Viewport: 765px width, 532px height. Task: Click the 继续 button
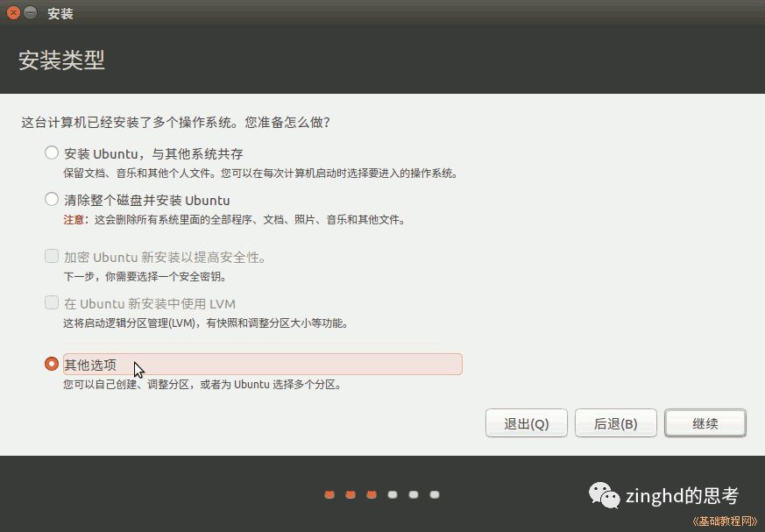(705, 423)
